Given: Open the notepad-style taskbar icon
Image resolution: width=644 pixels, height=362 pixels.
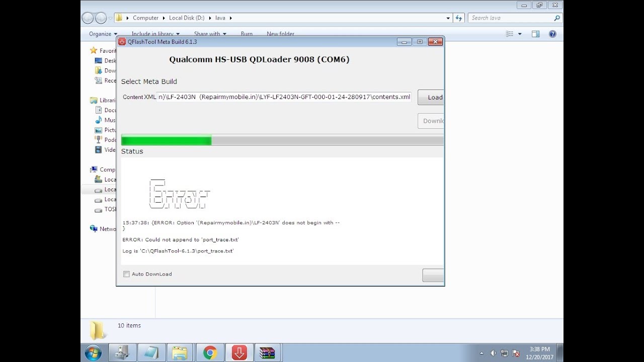Looking at the screenshot, I should (x=150, y=353).
